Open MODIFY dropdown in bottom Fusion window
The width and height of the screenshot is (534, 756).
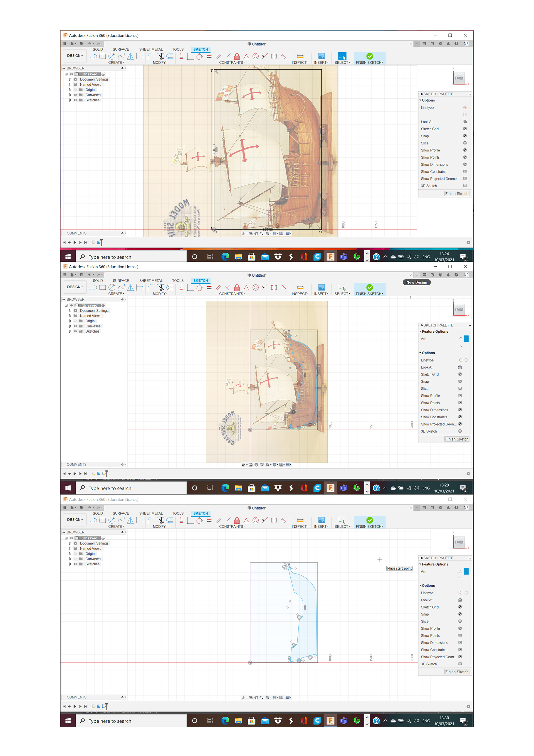[x=160, y=527]
